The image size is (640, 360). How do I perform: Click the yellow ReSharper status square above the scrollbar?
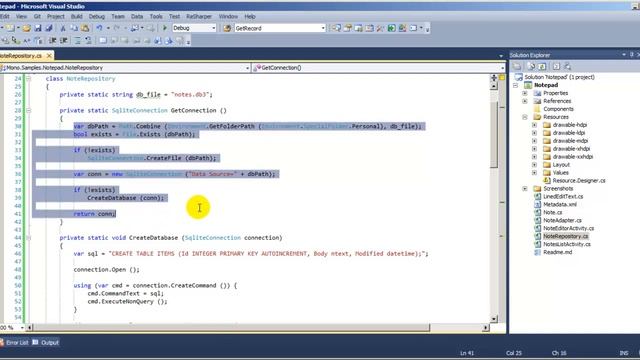(x=502, y=77)
